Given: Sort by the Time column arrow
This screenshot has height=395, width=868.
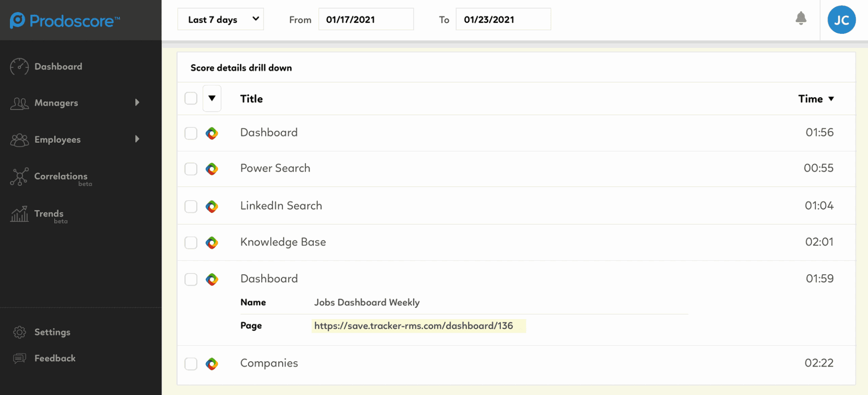Looking at the screenshot, I should (831, 99).
